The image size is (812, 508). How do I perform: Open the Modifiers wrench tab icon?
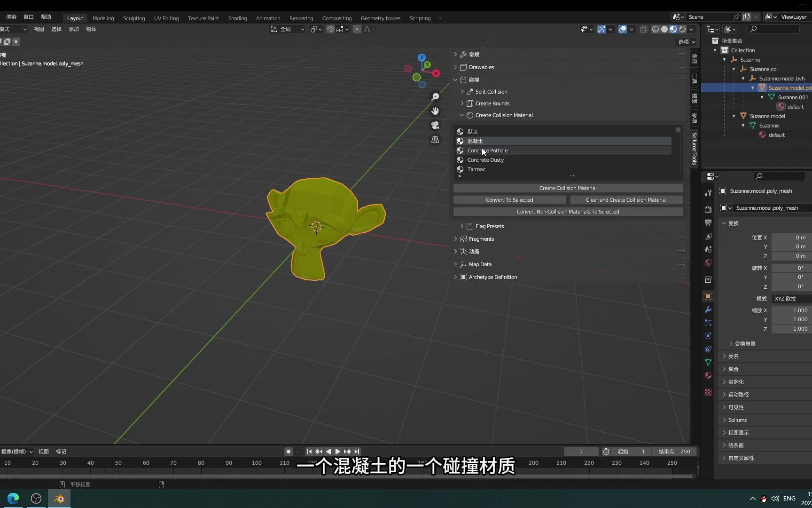(x=708, y=310)
